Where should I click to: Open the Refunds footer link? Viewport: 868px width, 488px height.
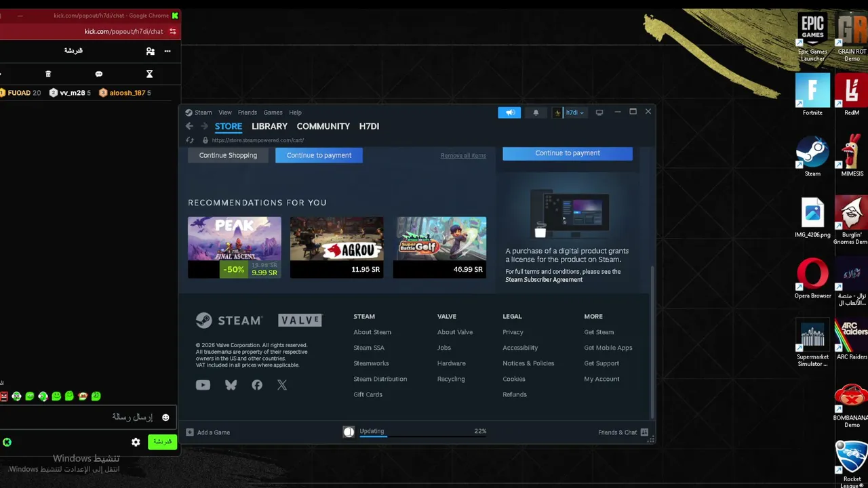pyautogui.click(x=515, y=394)
